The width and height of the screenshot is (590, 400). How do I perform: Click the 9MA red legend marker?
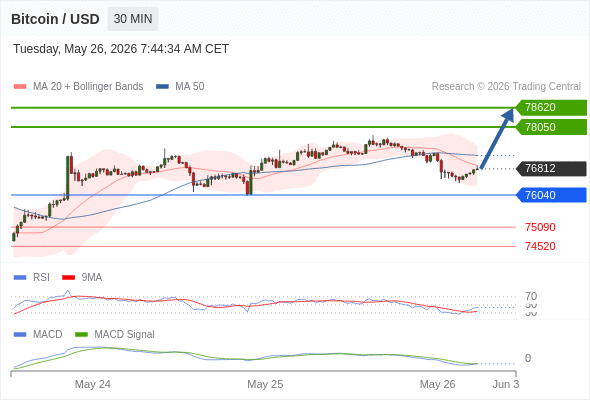coord(68,278)
